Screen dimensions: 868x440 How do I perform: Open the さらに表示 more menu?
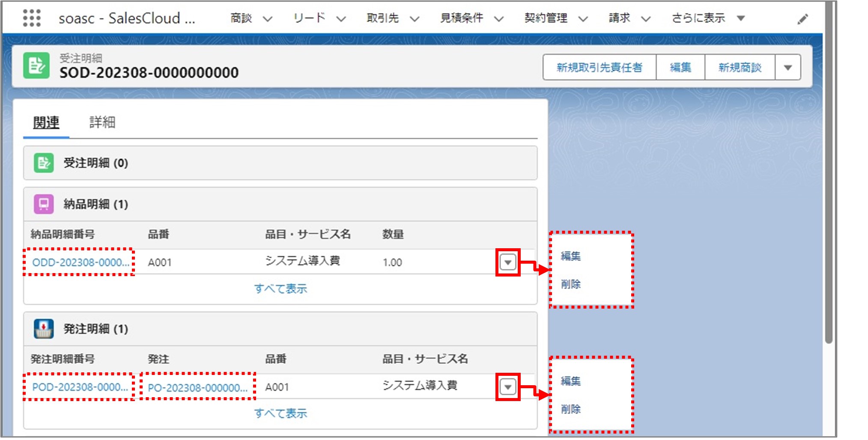[708, 18]
